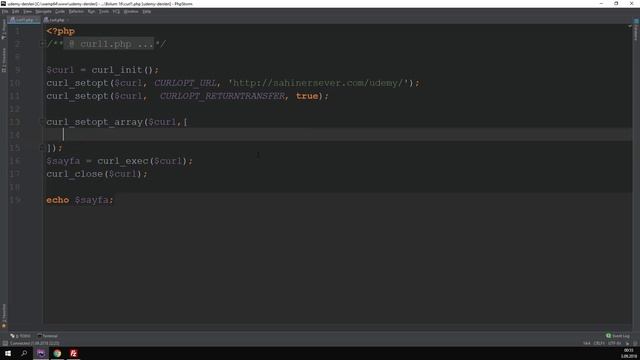Click the cursor position indicator in status bar

click(587, 344)
